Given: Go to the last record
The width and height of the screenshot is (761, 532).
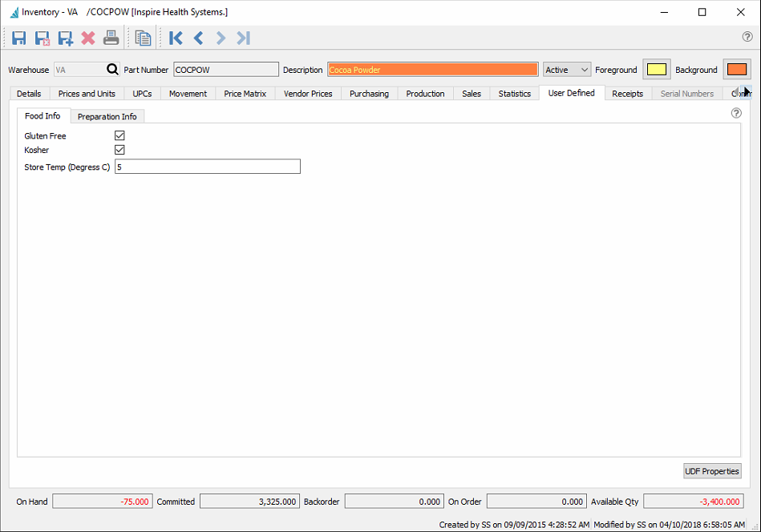Looking at the screenshot, I should 244,38.
